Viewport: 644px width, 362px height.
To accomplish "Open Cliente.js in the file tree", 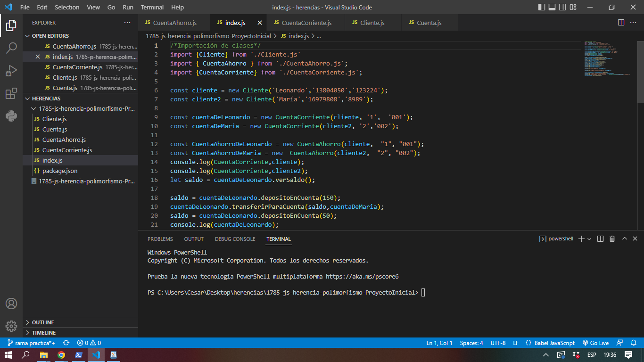I will click(x=80, y=119).
